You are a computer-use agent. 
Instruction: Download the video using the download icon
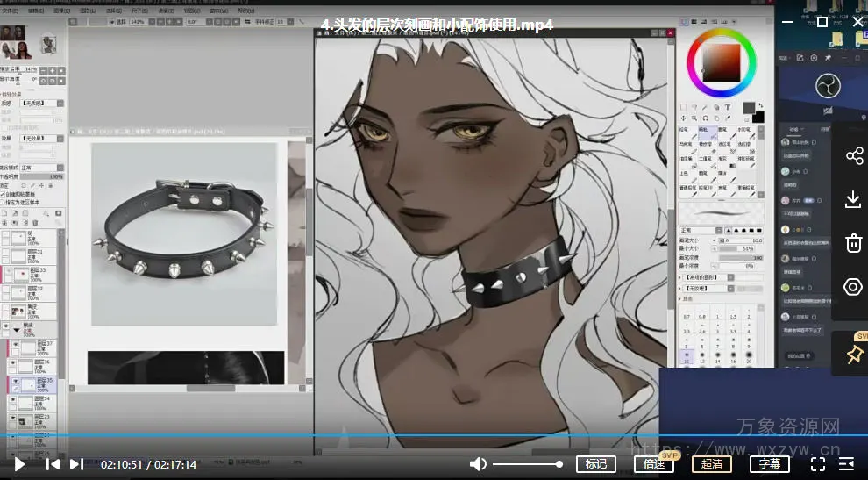pyautogui.click(x=853, y=200)
